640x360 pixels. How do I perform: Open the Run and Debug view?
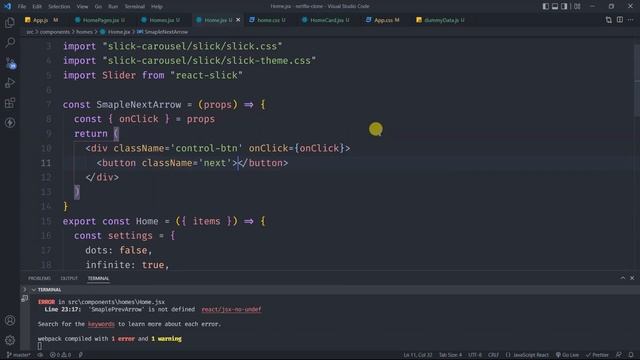click(x=10, y=83)
